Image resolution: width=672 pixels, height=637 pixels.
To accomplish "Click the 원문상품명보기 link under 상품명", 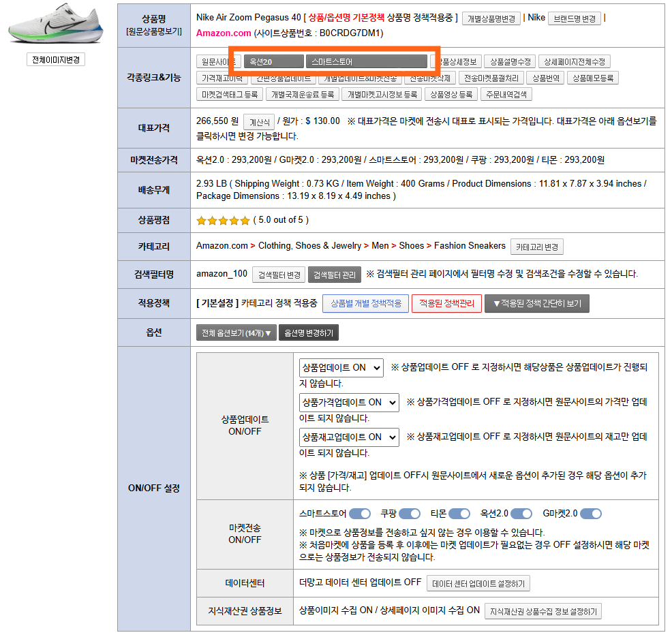I will [x=153, y=31].
